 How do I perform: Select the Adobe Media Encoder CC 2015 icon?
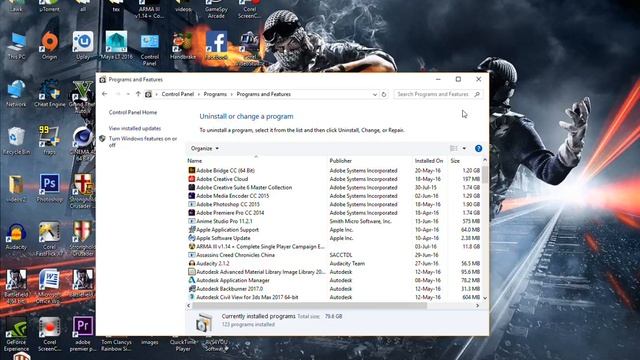pos(191,196)
